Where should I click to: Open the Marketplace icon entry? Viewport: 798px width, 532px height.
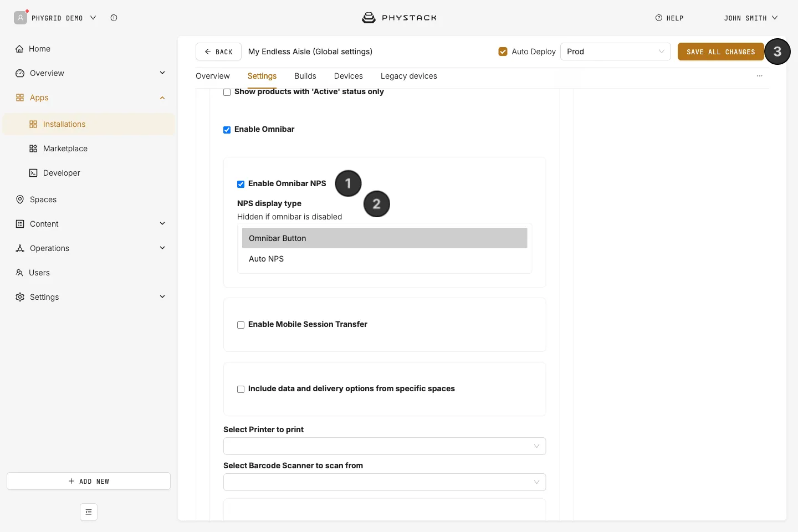click(33, 149)
